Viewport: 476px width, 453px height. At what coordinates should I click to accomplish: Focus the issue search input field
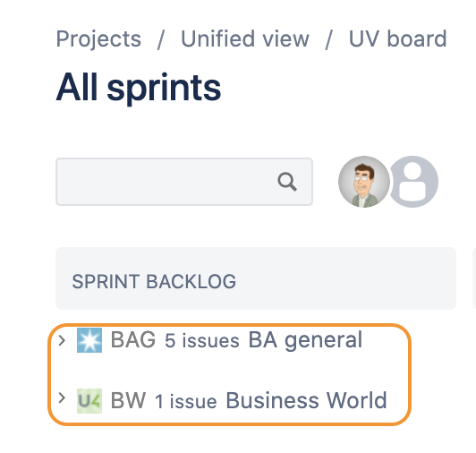(x=184, y=182)
